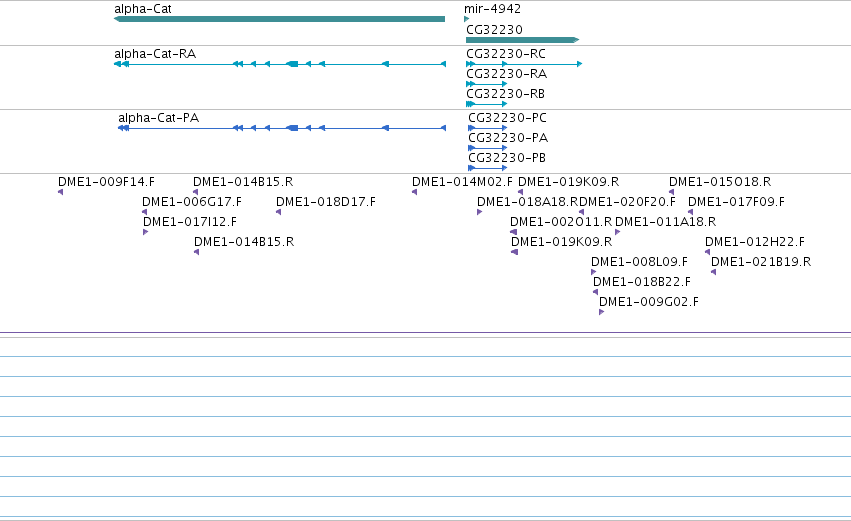Select the DME1-018B22.F feature label
Screen dimensions: 851x521
tap(642, 282)
